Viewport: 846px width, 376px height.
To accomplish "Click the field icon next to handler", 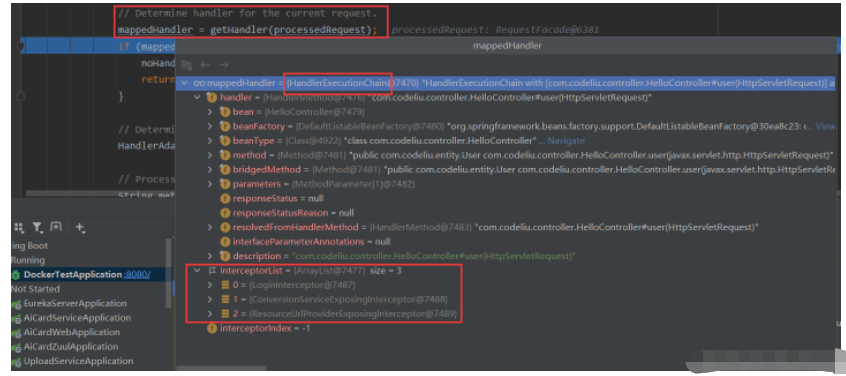I will 212,98.
